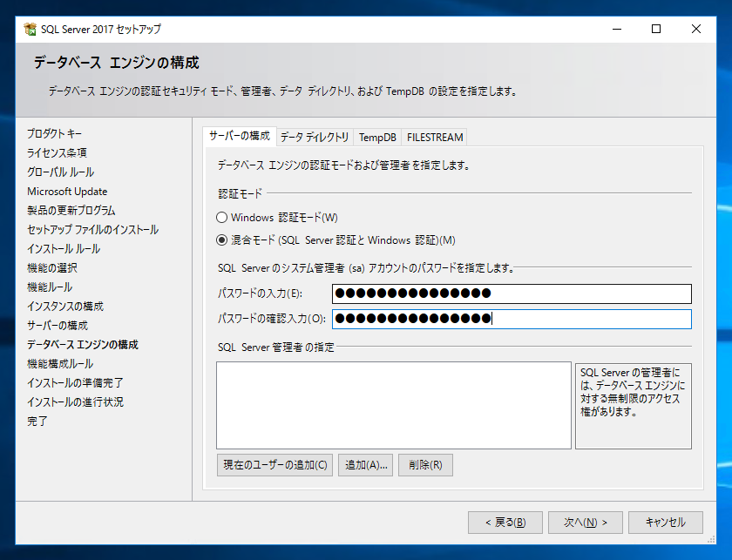
Task: Click サーバーの構成 step in the sidebar
Action: point(58,325)
